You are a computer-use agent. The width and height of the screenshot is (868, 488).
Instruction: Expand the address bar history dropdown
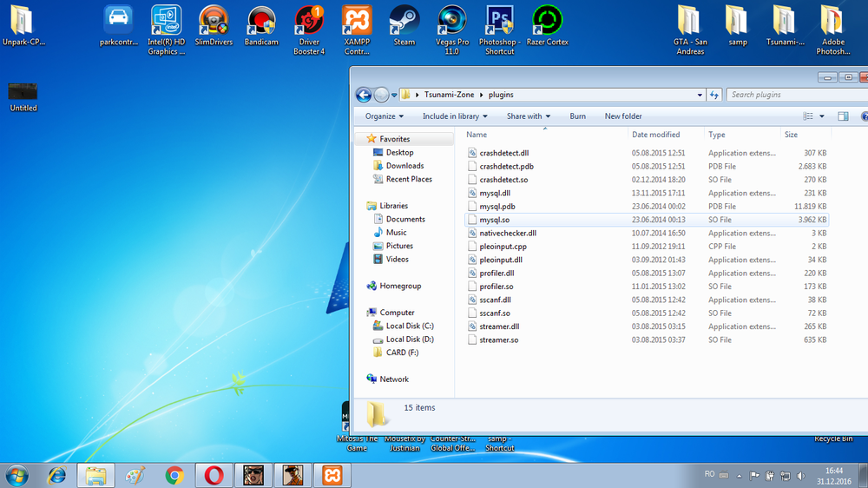pyautogui.click(x=700, y=95)
